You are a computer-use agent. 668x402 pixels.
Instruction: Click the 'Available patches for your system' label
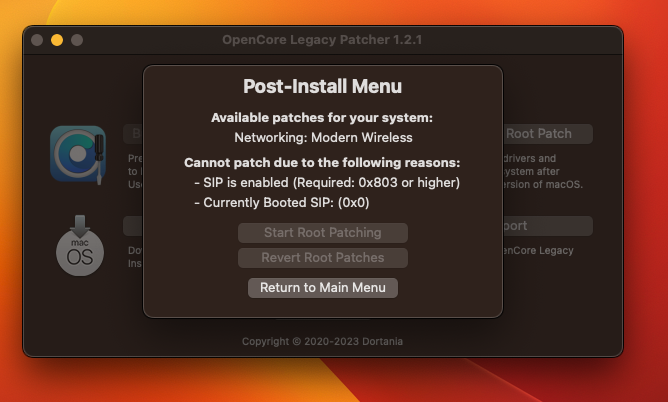point(322,118)
